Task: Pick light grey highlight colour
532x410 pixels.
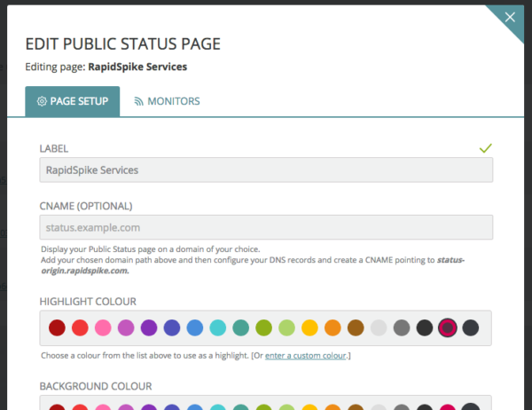Action: pyautogui.click(x=379, y=327)
